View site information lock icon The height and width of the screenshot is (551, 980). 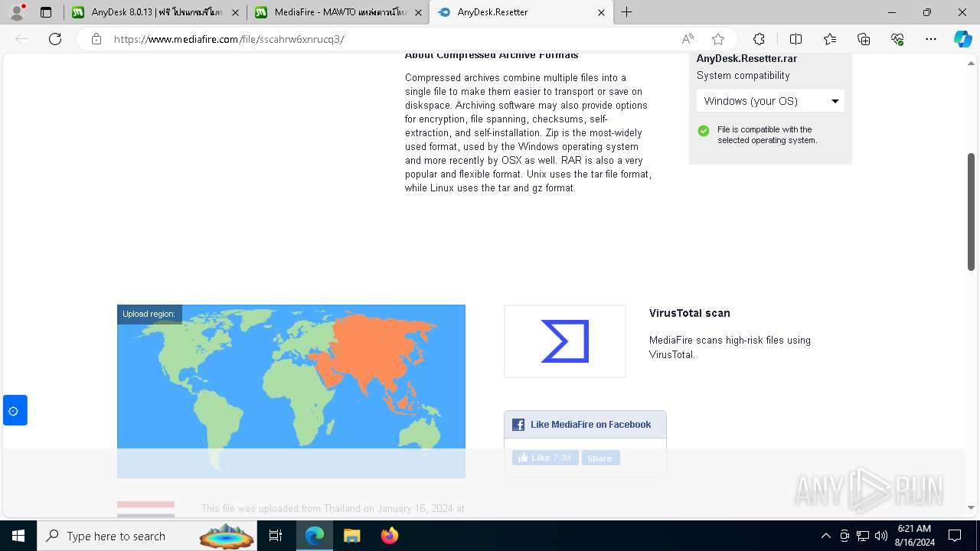(x=96, y=39)
